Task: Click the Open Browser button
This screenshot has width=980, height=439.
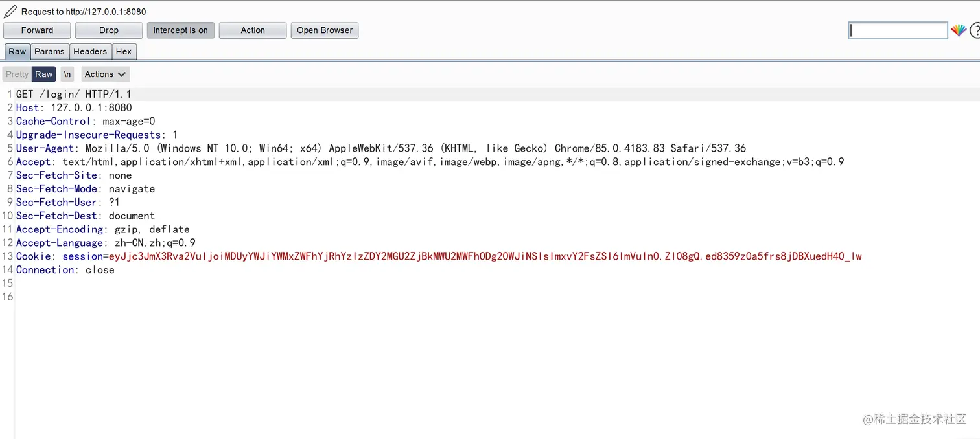Action: [x=325, y=30]
